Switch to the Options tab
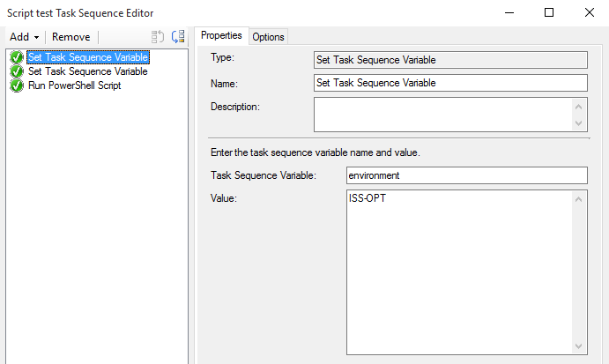Image resolution: width=609 pixels, height=364 pixels. tap(268, 37)
